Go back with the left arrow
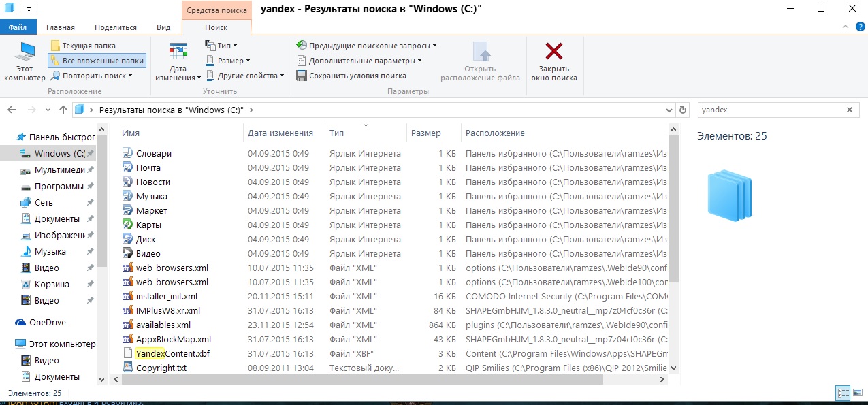This screenshot has width=868, height=405. 13,110
